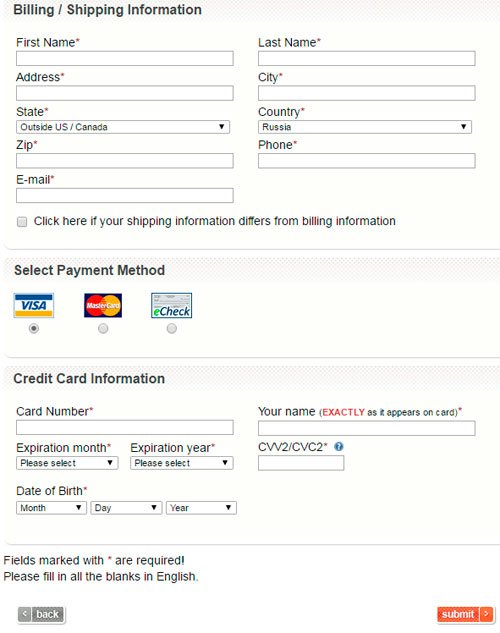The image size is (500, 633).
Task: Tick the shipping differs from billing checkbox
Action: [22, 222]
